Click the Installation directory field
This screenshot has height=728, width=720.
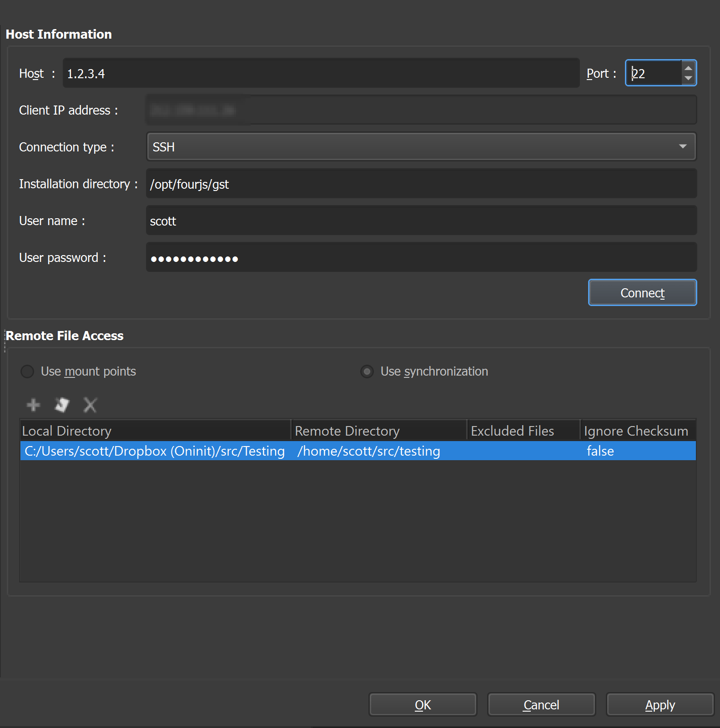coord(421,184)
